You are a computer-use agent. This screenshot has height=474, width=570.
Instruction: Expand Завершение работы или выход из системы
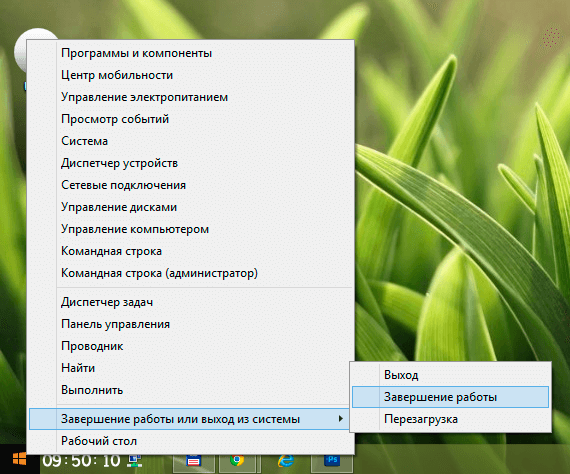coord(189,419)
